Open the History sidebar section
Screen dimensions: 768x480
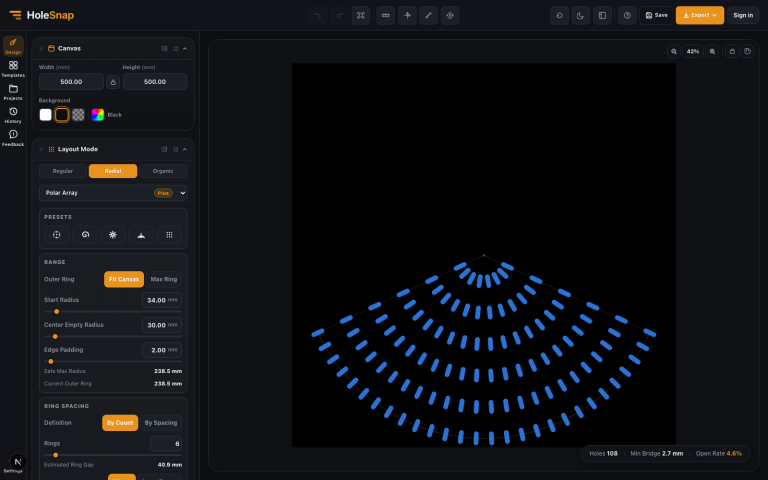coord(13,115)
